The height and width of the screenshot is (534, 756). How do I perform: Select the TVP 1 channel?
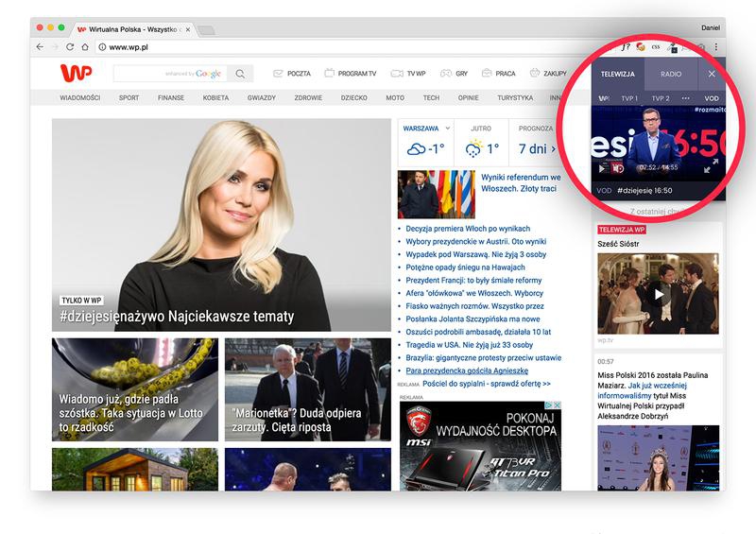pyautogui.click(x=629, y=98)
